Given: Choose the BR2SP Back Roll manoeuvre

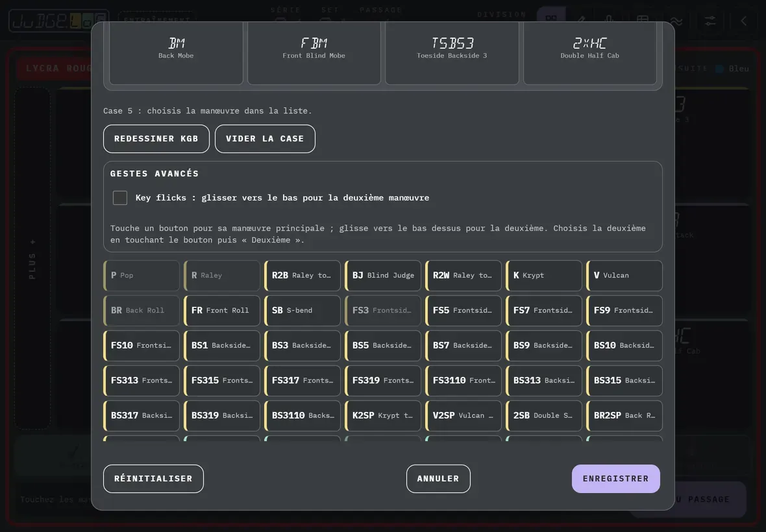Looking at the screenshot, I should point(624,416).
